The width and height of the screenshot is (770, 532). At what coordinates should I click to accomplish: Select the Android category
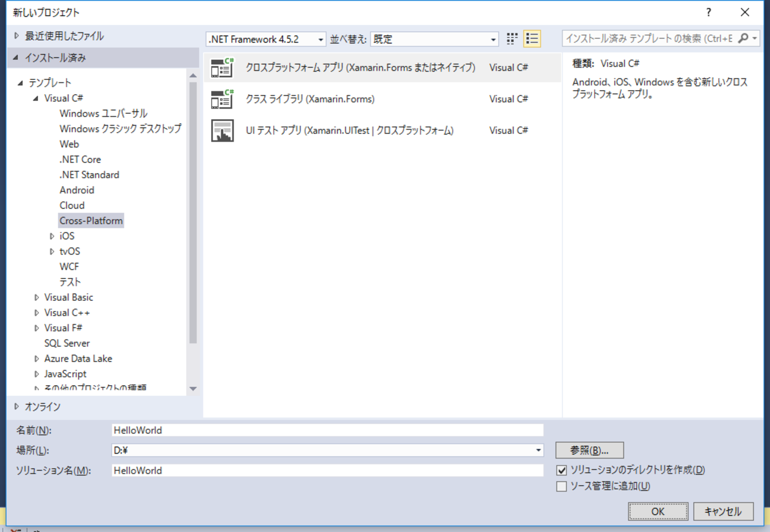pyautogui.click(x=77, y=190)
